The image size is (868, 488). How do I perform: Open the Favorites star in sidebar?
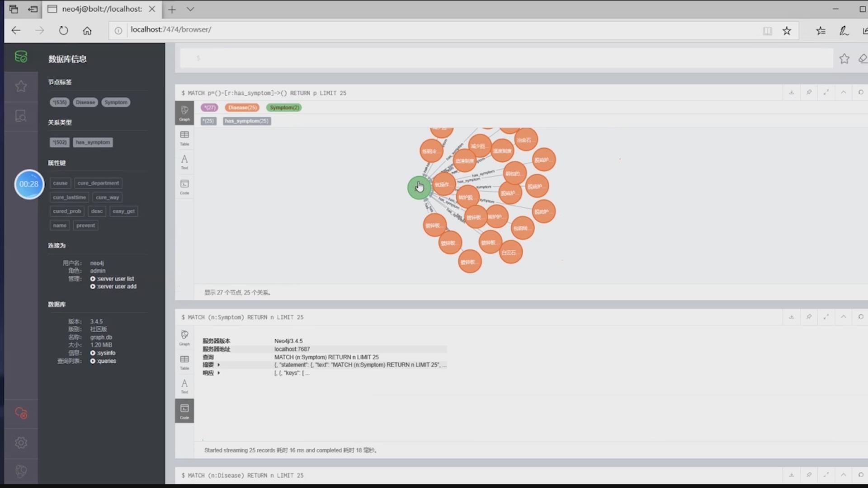point(21,86)
